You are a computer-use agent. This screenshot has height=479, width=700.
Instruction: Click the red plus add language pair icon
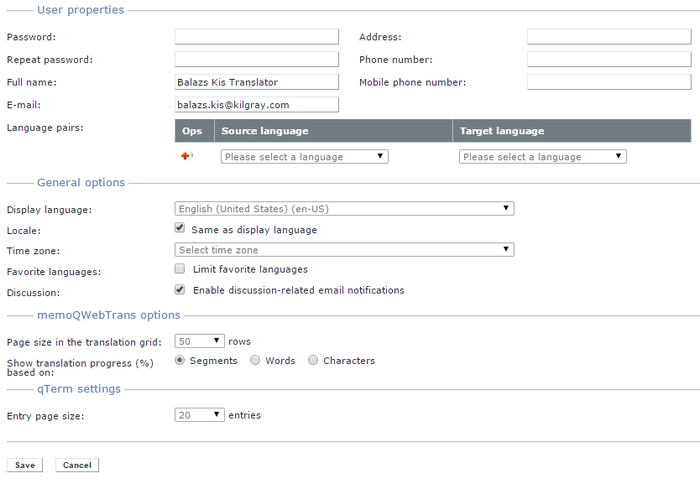click(x=185, y=156)
